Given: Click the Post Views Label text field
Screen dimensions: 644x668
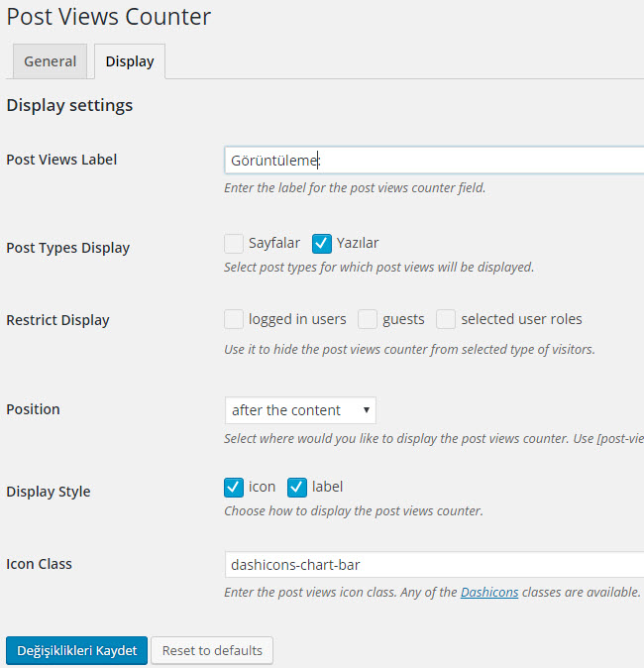Looking at the screenshot, I should [434, 160].
